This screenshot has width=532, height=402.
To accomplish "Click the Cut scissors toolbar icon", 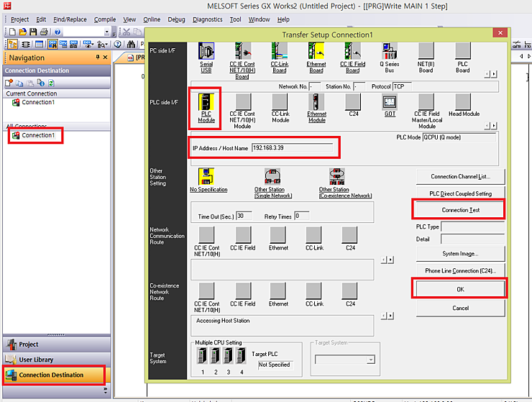I will pyautogui.click(x=127, y=32).
